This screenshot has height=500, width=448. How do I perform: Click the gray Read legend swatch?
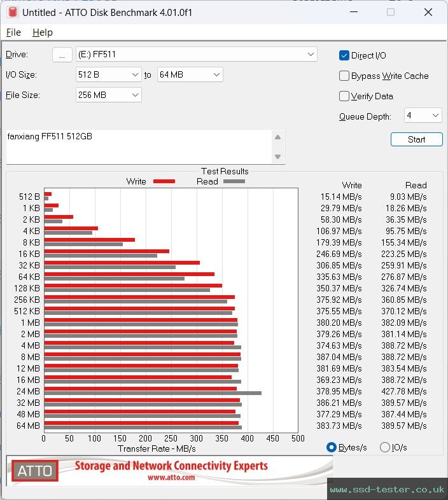pos(234,181)
